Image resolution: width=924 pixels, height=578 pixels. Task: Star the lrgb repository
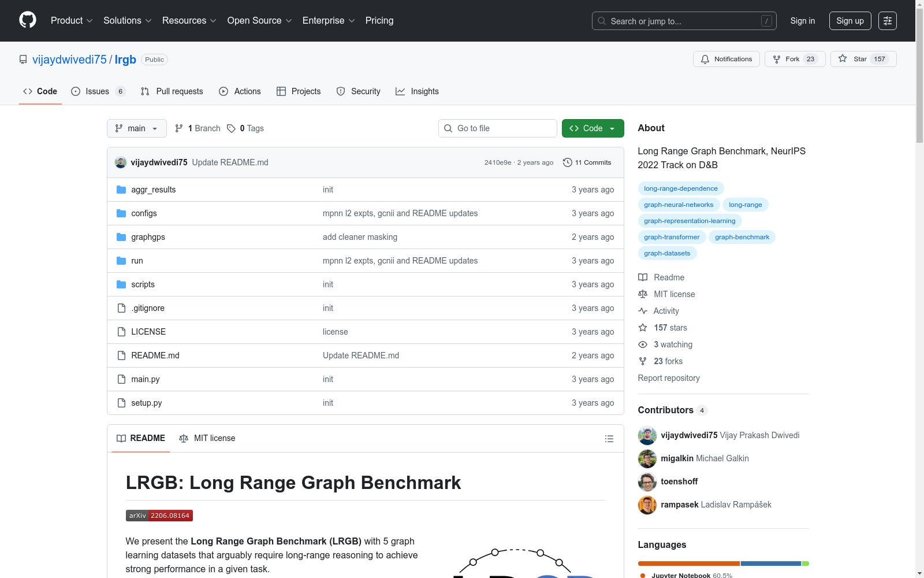(863, 59)
